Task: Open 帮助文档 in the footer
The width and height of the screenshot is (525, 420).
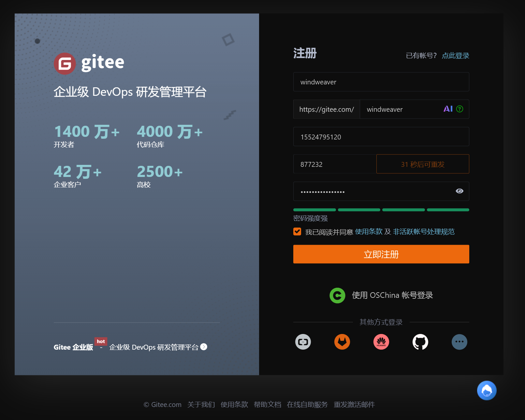Action: [x=268, y=405]
